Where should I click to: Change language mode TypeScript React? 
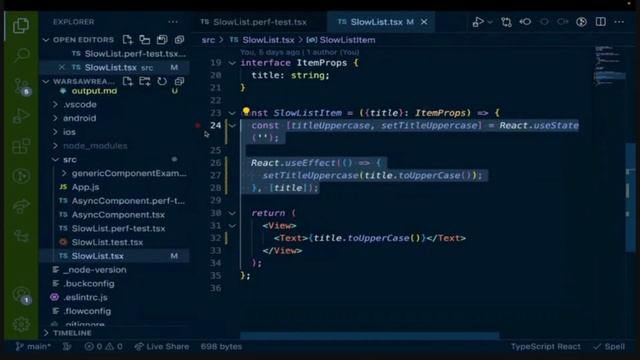(x=546, y=347)
